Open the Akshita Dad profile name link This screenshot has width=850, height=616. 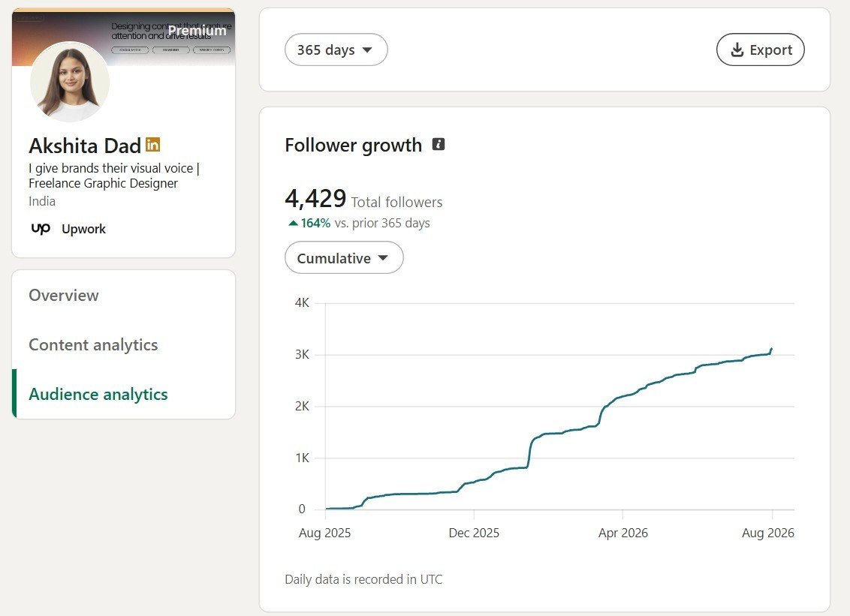click(85, 146)
